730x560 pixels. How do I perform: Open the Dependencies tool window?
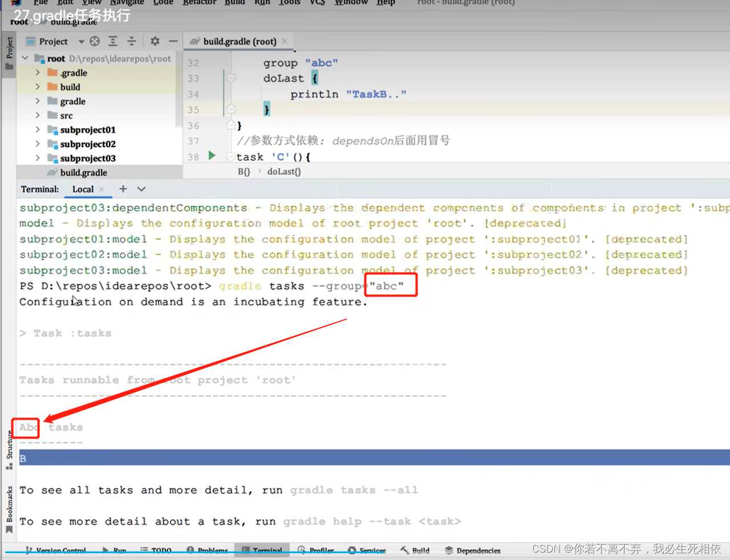point(473,550)
